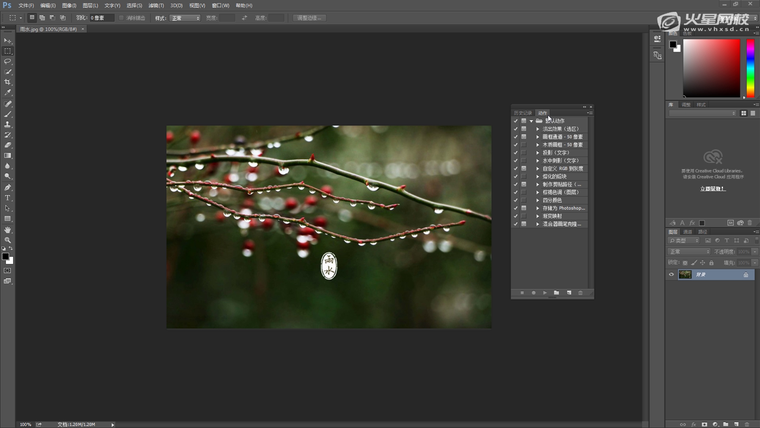Image resolution: width=760 pixels, height=428 pixels.
Task: Click the 调整边缘 button in options bar
Action: [308, 18]
